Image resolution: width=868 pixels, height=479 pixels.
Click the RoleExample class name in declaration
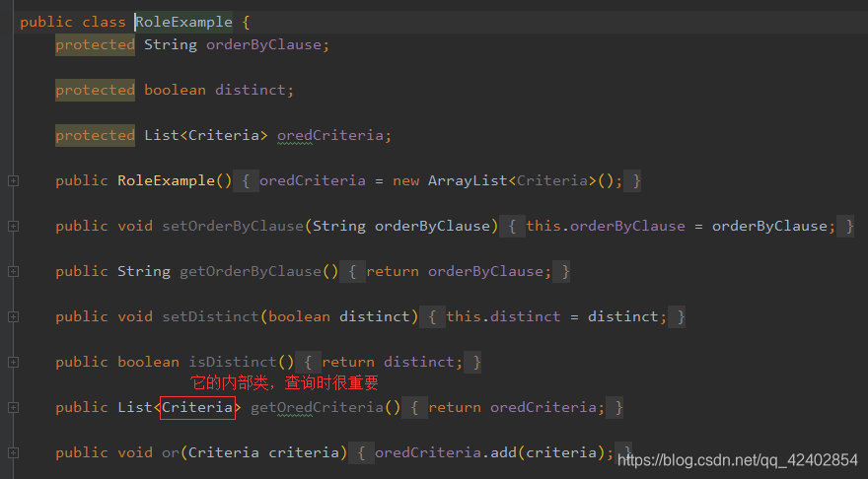click(x=184, y=22)
